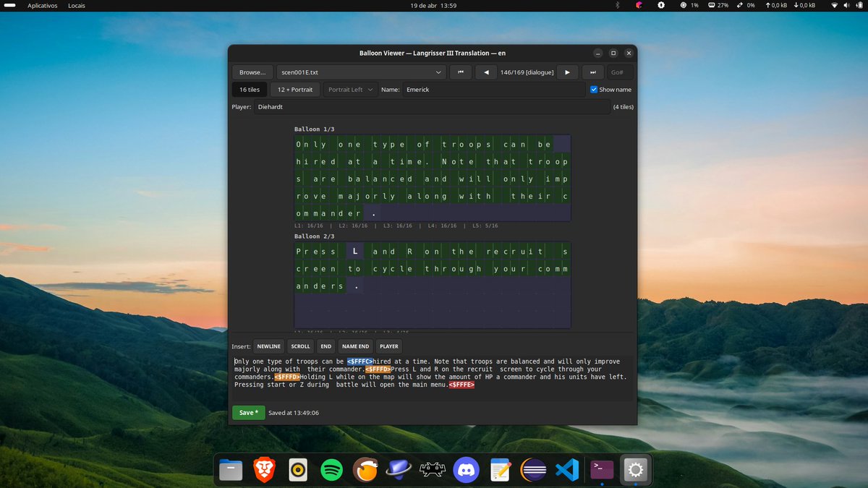Go to the previous dialogue entry
868x488 pixels.
tap(486, 72)
